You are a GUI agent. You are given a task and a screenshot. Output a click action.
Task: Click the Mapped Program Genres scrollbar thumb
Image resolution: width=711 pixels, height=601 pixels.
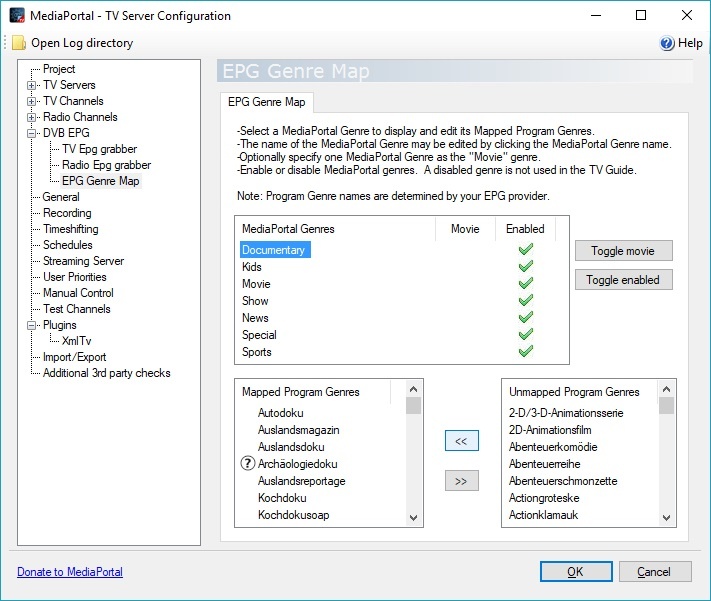pyautogui.click(x=413, y=406)
